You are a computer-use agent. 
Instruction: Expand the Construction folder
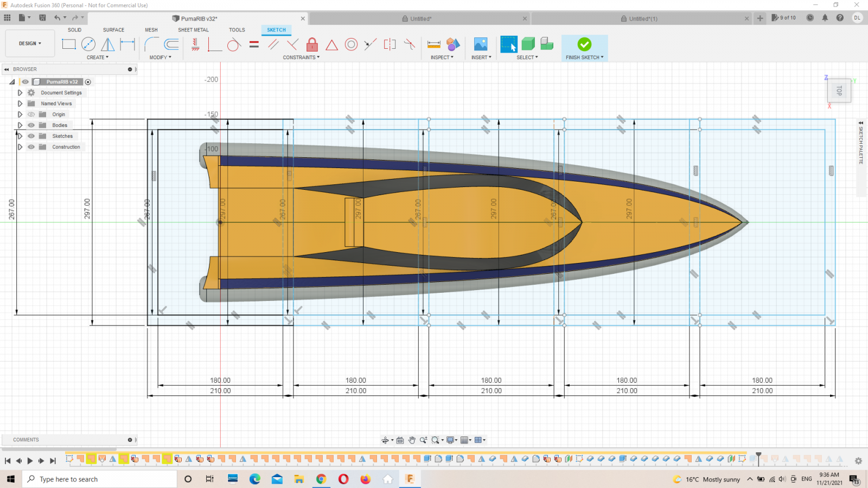[x=20, y=147]
